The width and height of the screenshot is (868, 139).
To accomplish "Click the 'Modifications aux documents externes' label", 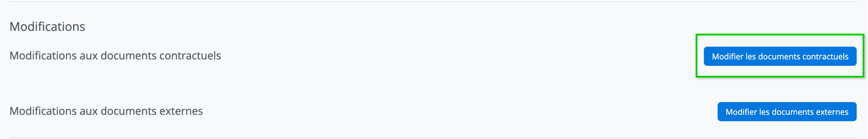I will coord(106,111).
